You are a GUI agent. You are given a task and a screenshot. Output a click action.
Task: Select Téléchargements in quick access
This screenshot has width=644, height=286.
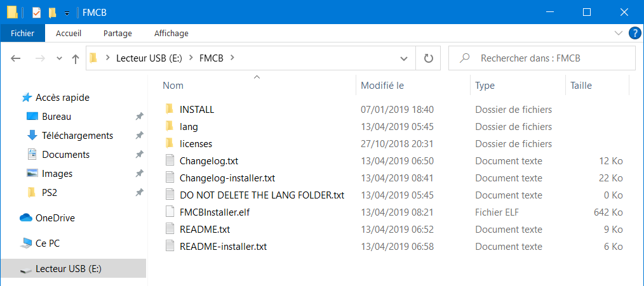point(77,136)
